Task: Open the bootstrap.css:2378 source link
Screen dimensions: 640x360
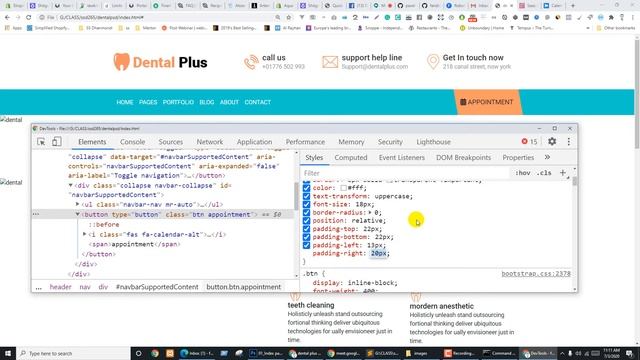Action: (x=536, y=273)
